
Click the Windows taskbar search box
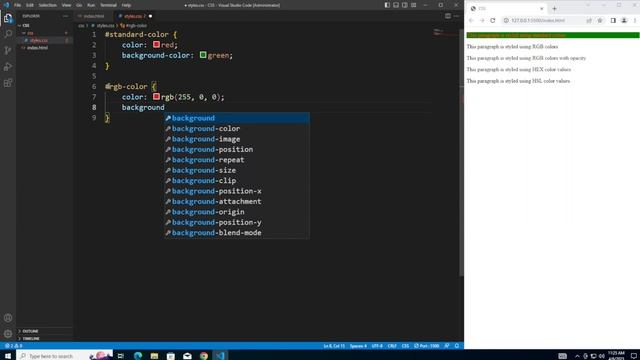click(63, 356)
